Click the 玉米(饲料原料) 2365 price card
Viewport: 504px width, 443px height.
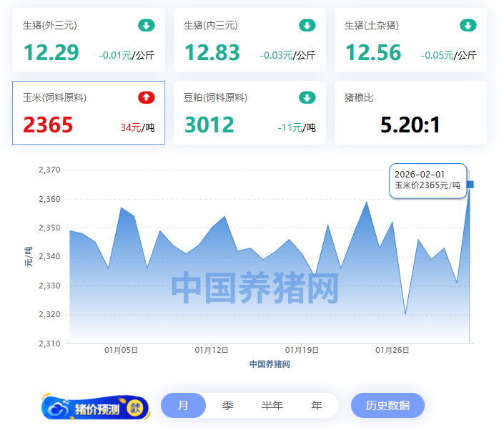click(x=89, y=112)
